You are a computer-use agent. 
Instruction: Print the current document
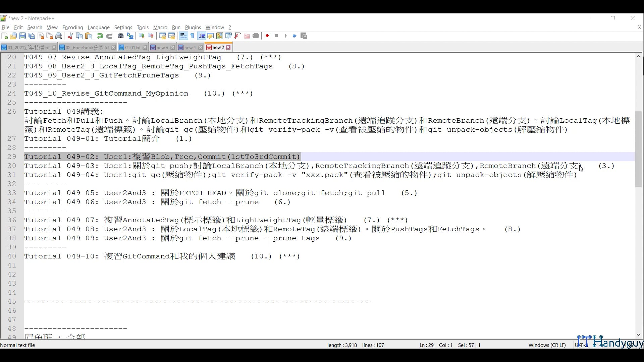pos(59,36)
